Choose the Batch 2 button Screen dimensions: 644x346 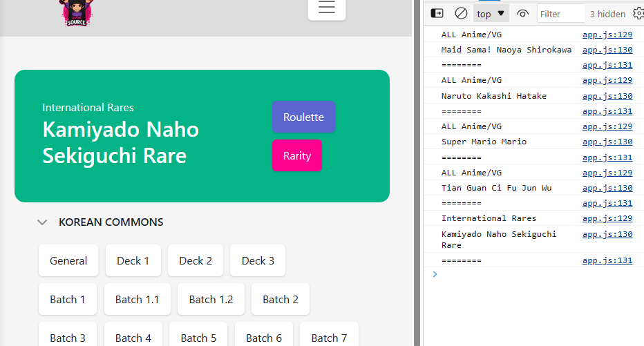(x=281, y=299)
